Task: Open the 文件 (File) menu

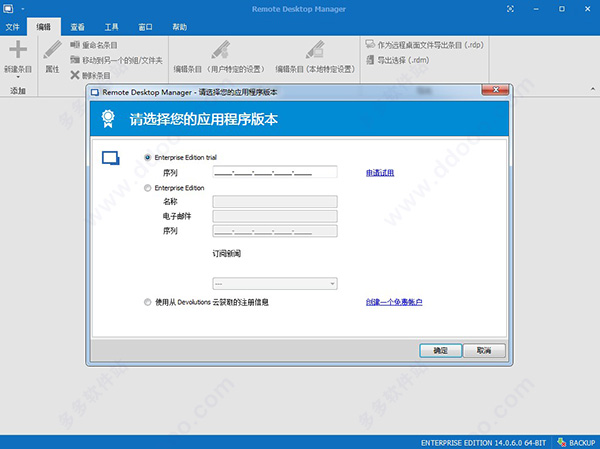Action: point(13,27)
